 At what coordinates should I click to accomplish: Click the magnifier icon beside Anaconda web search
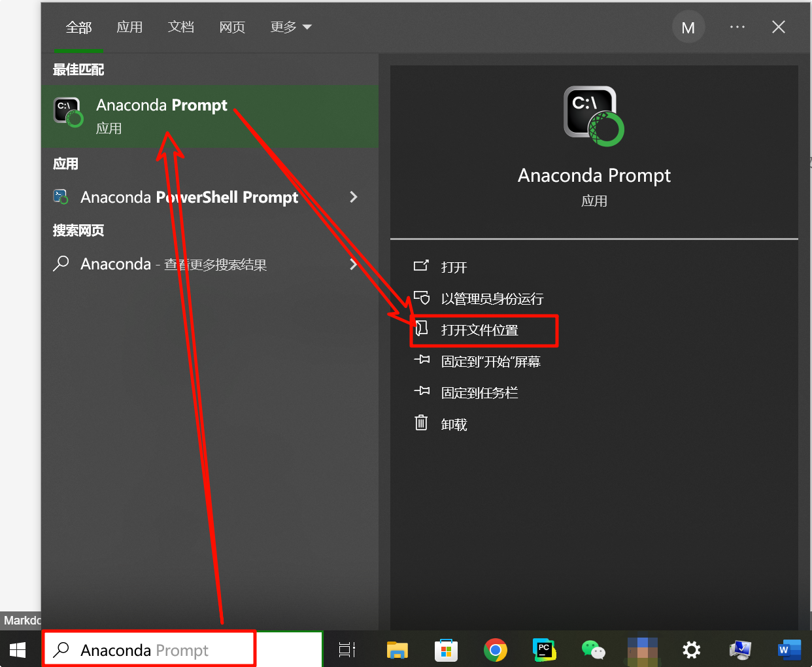(61, 264)
